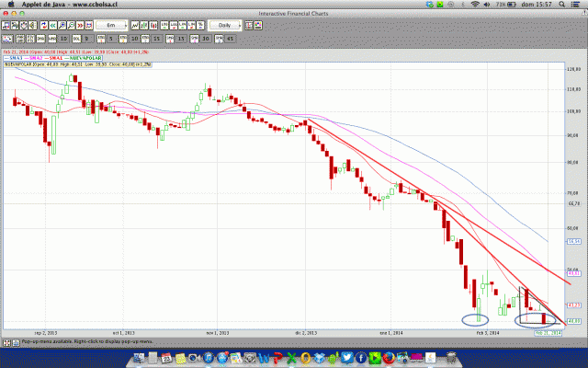Open the Applet de Java menu

70,5
